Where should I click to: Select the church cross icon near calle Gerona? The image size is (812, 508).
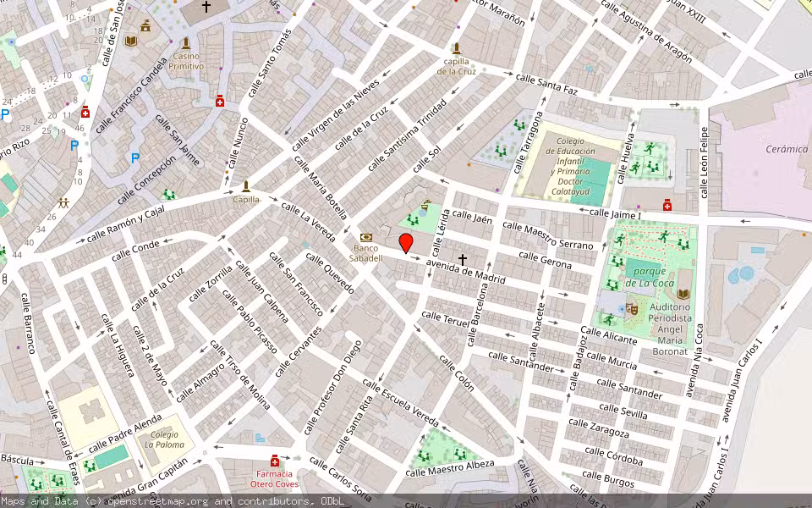pos(463,259)
